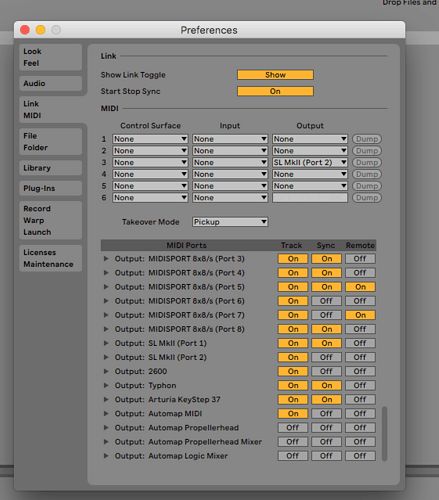Expand the Typhon output port triangle
Image resolution: width=439 pixels, height=500 pixels.
[106, 385]
